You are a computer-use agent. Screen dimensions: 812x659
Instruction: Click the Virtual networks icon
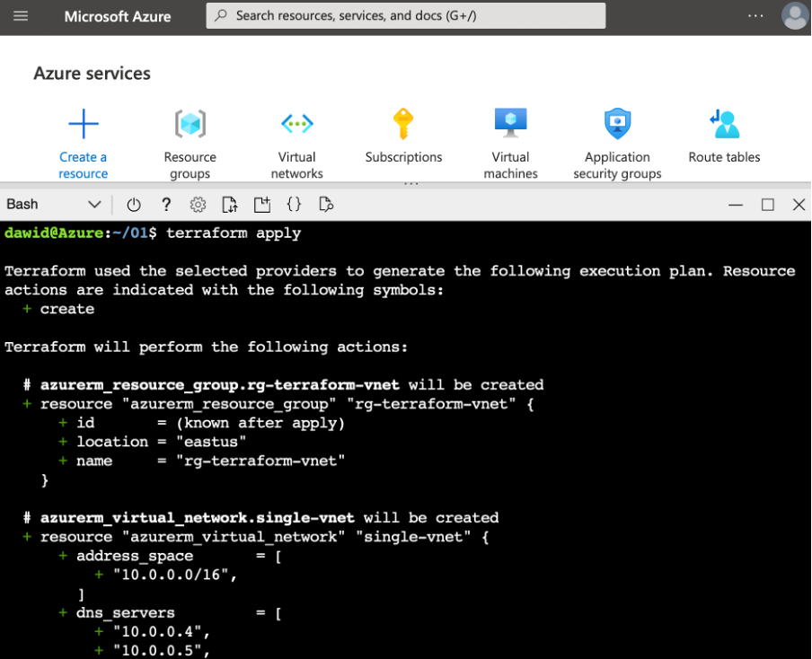[x=297, y=124]
